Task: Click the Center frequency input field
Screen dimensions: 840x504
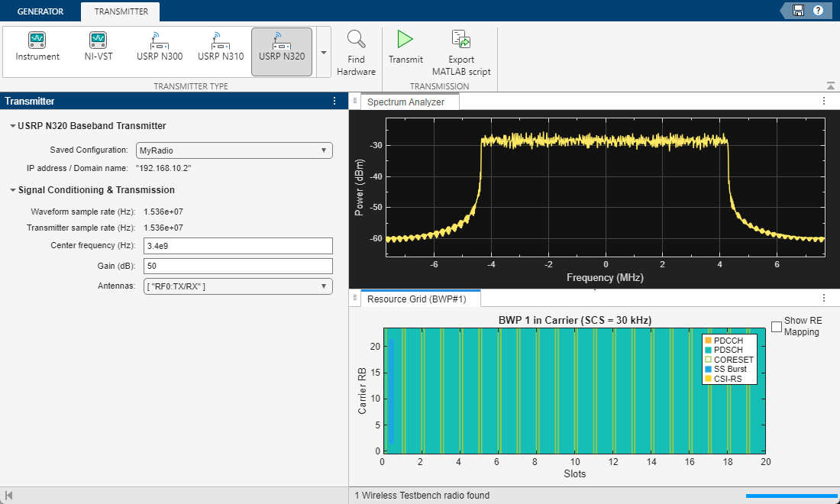Action: pyautogui.click(x=237, y=246)
